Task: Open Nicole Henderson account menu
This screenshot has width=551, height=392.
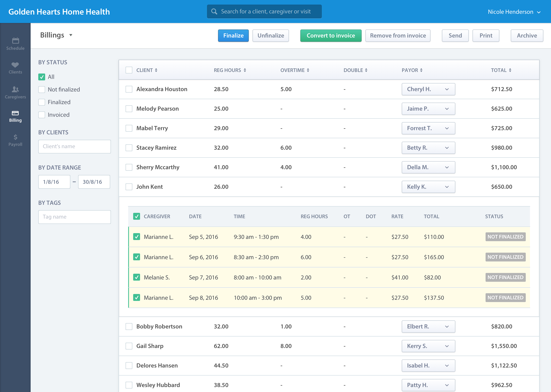Action: click(514, 12)
